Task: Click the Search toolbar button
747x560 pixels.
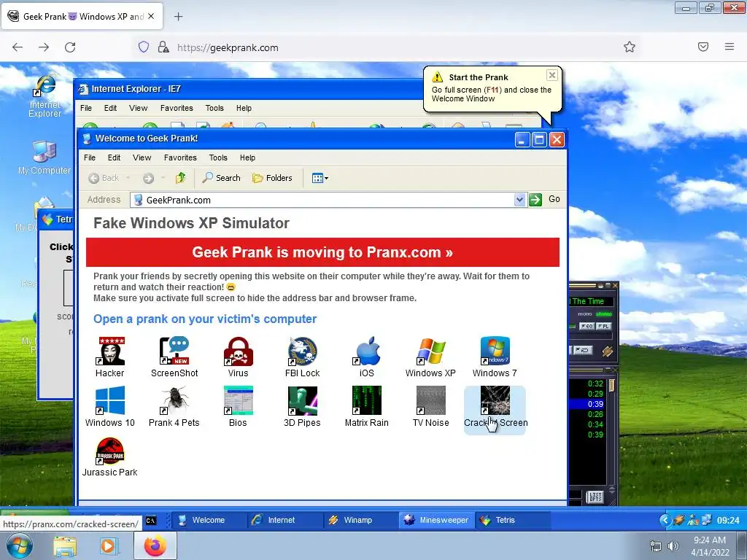Action: (221, 178)
